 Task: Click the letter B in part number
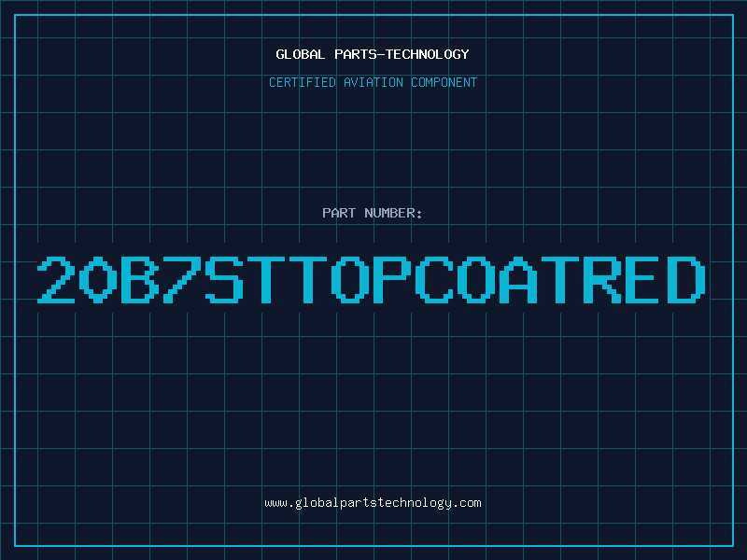(x=140, y=280)
